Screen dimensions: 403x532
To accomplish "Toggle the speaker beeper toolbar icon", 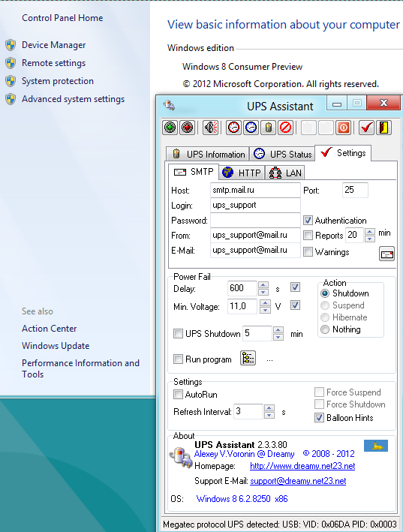I will point(211,128).
